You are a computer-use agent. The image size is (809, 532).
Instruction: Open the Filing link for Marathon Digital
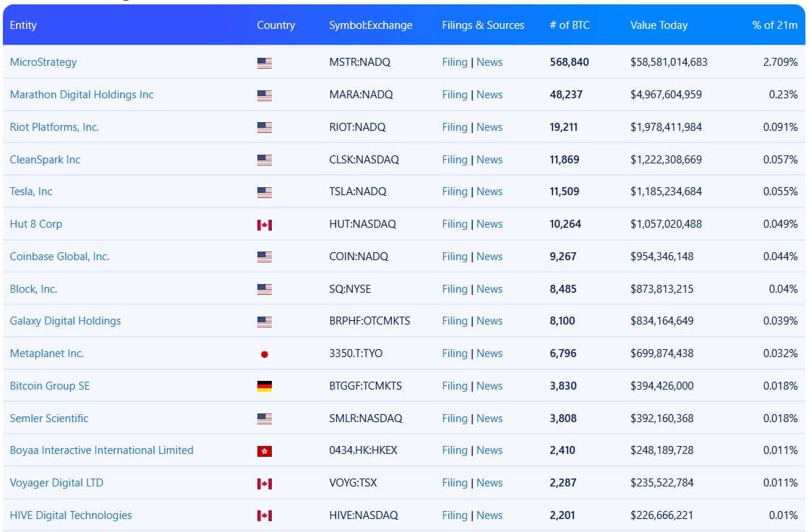[x=455, y=95]
